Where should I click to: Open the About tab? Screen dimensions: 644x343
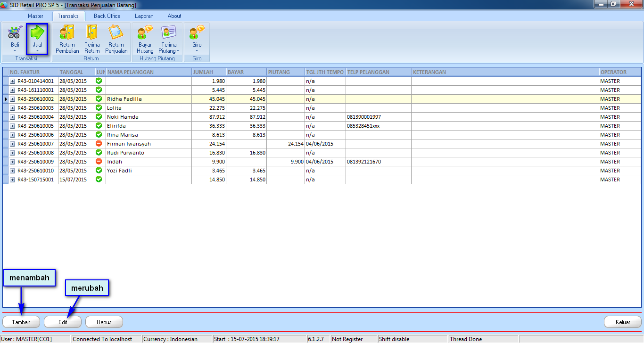174,16
